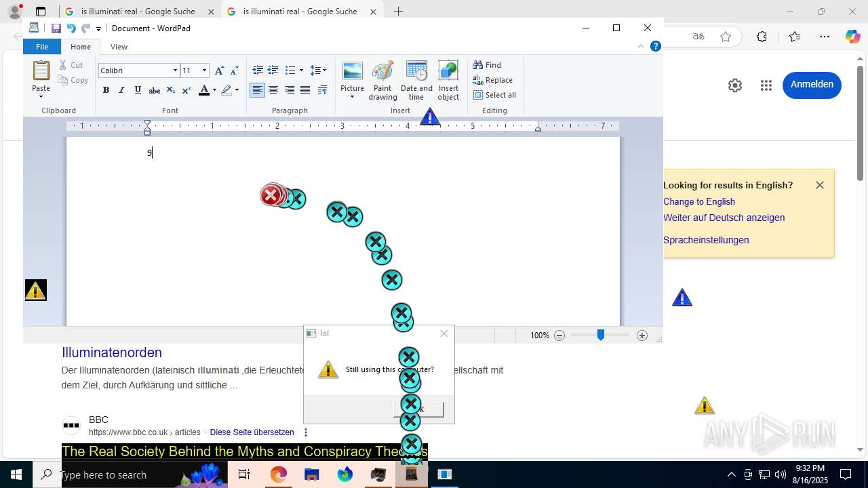The image size is (868, 488).
Task: Click the Redo icon in WordPad
Action: click(85, 28)
